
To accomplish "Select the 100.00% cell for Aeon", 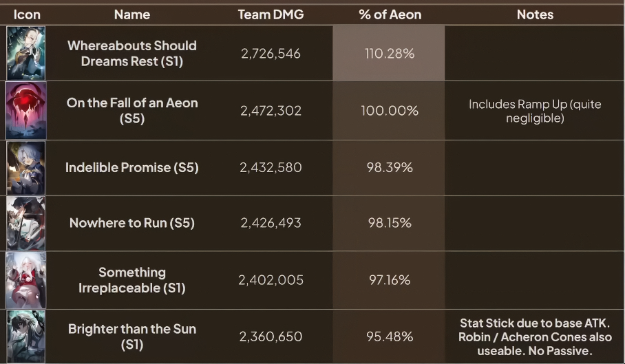I will 390,111.
